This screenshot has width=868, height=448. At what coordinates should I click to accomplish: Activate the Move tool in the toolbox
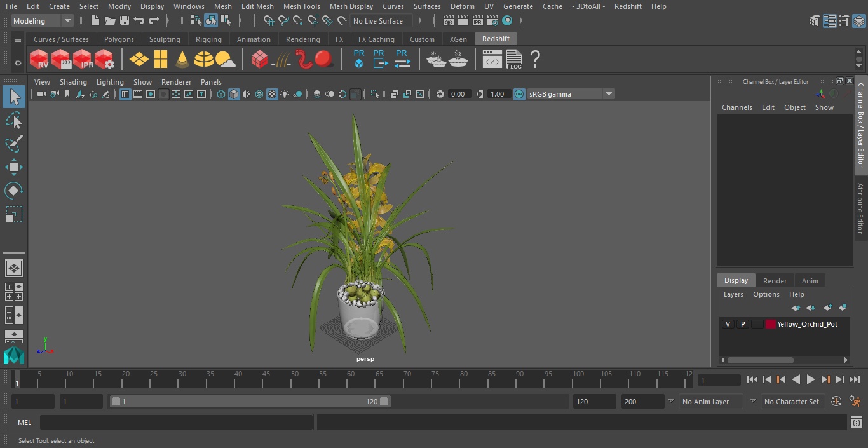(13, 167)
